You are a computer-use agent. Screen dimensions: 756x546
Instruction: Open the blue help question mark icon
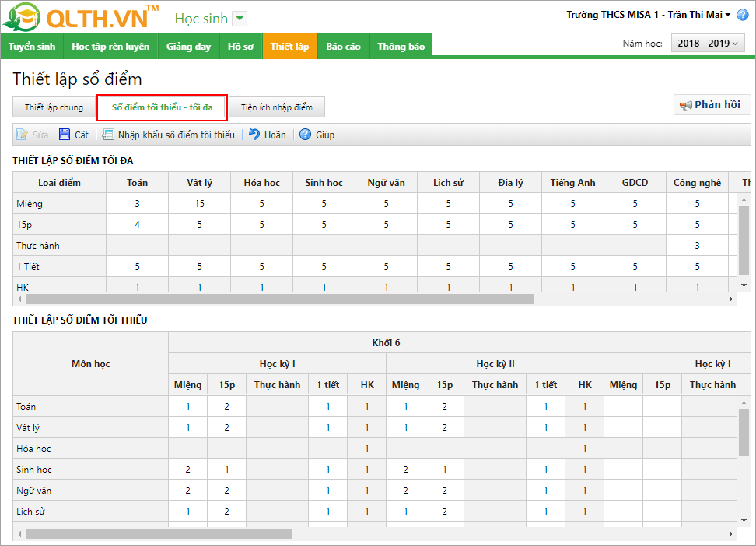click(743, 15)
